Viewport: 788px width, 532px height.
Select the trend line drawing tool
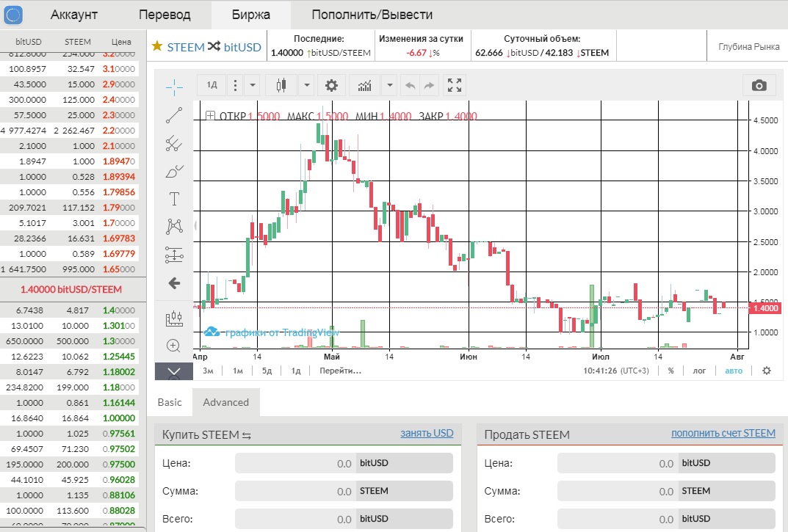pyautogui.click(x=174, y=115)
